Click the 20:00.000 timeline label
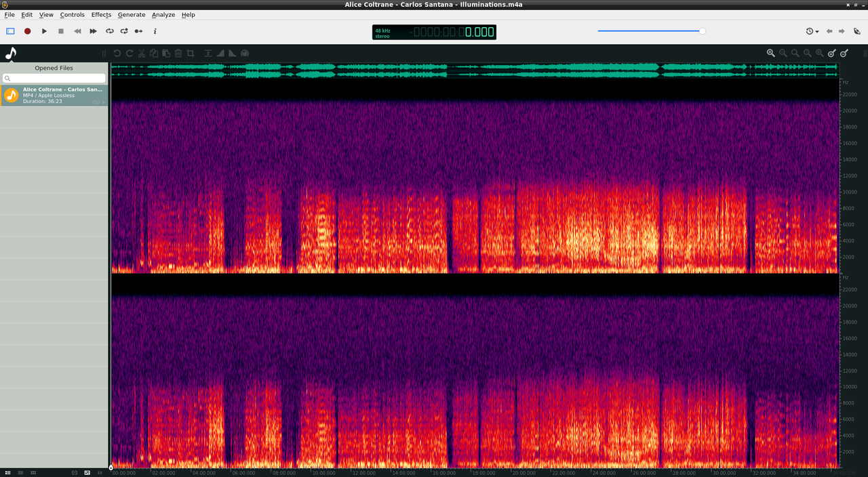 tap(524, 473)
